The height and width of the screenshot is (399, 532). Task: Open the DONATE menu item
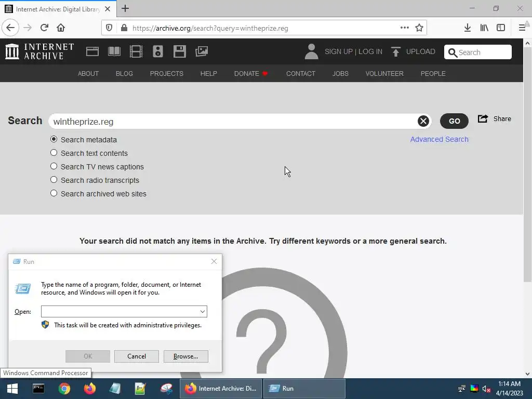coord(251,74)
